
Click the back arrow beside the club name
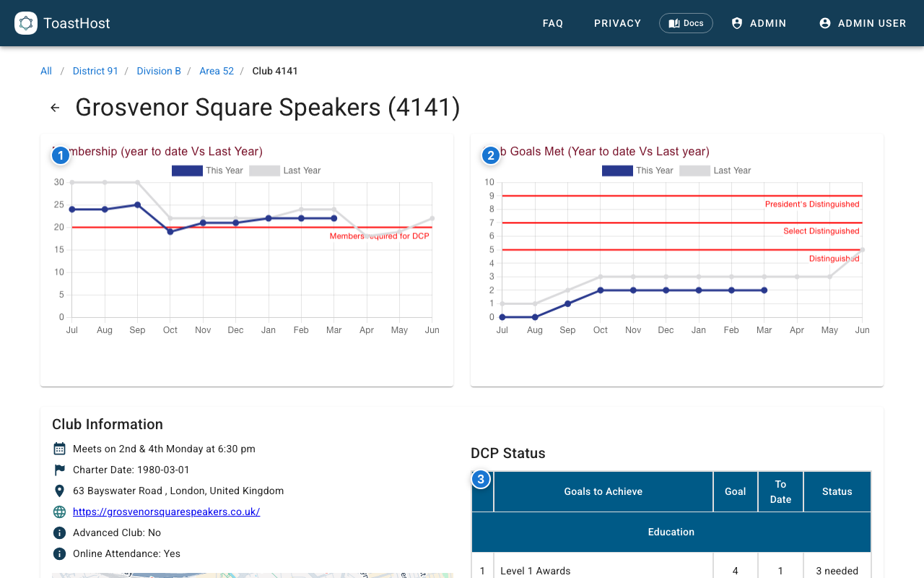point(55,107)
